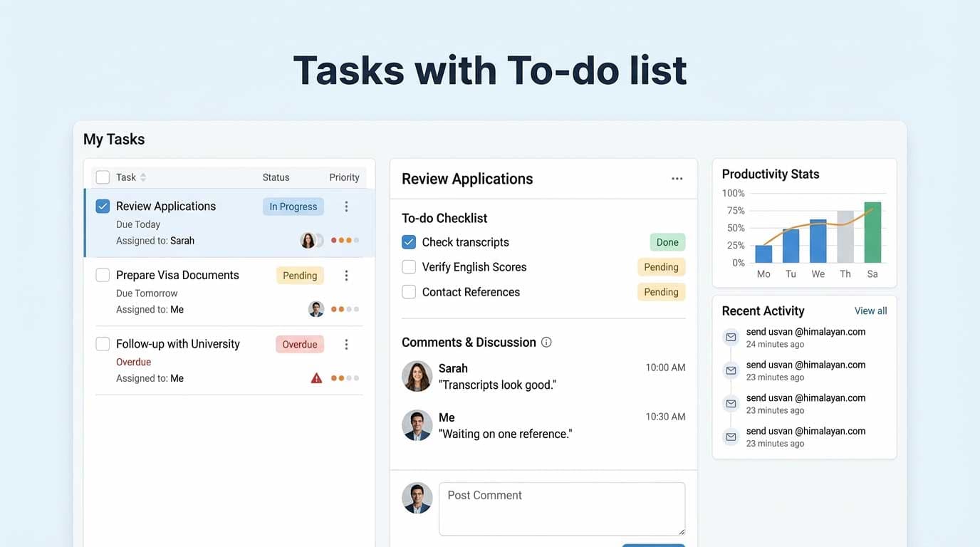The height and width of the screenshot is (547, 980).
Task: Click the Done badge on Check transcripts
Action: tap(667, 241)
